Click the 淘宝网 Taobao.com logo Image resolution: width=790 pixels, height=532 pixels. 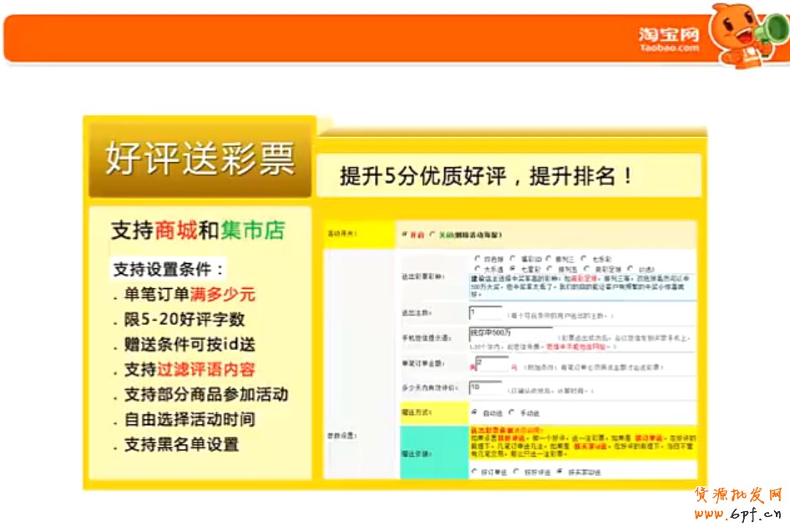[x=669, y=39]
